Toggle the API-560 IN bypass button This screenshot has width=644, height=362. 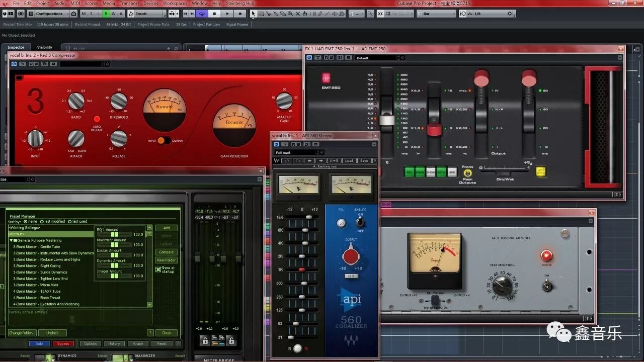click(x=298, y=348)
